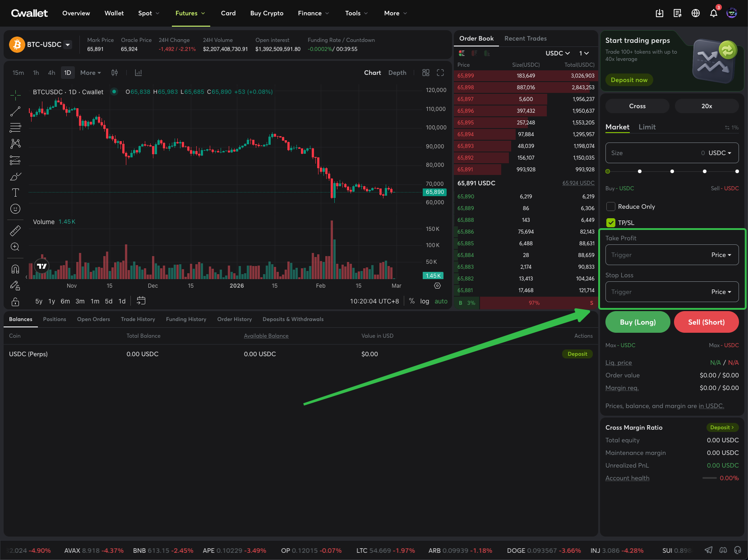This screenshot has height=560, width=748.
Task: Click the Stop Loss Trigger input field
Action: [x=654, y=292]
